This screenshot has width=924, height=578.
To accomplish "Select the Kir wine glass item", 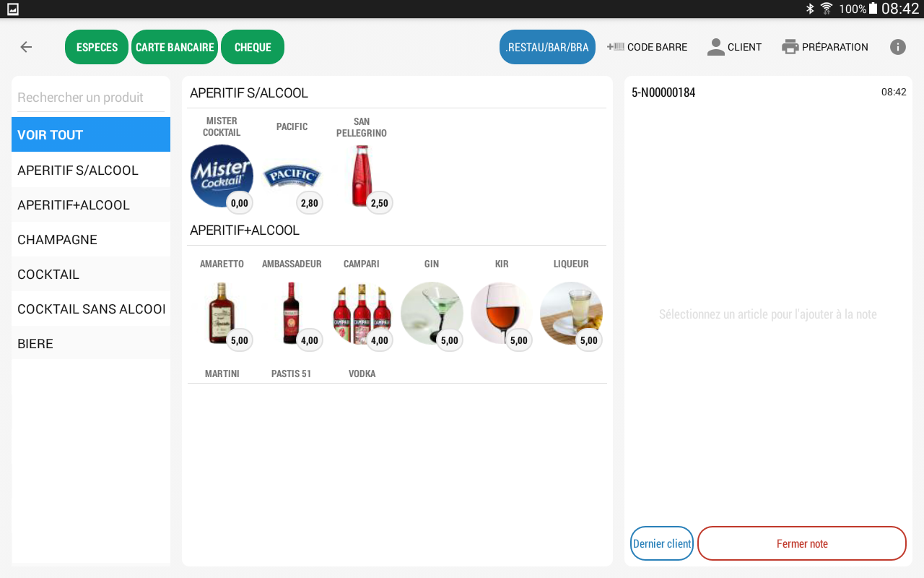I will click(502, 313).
